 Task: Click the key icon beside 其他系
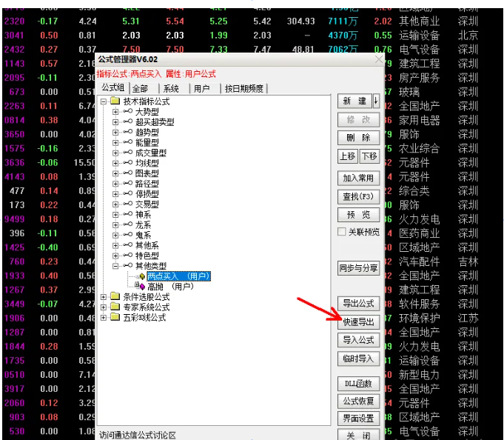(x=128, y=244)
